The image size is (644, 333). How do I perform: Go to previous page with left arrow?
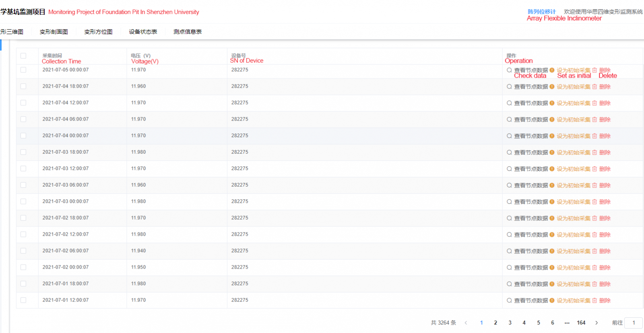[466, 323]
